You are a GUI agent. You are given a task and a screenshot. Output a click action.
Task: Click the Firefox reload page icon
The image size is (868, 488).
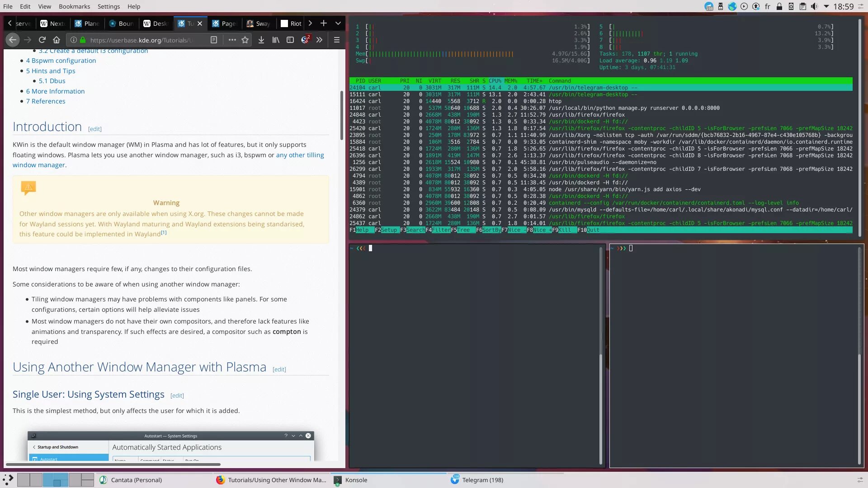click(x=42, y=40)
